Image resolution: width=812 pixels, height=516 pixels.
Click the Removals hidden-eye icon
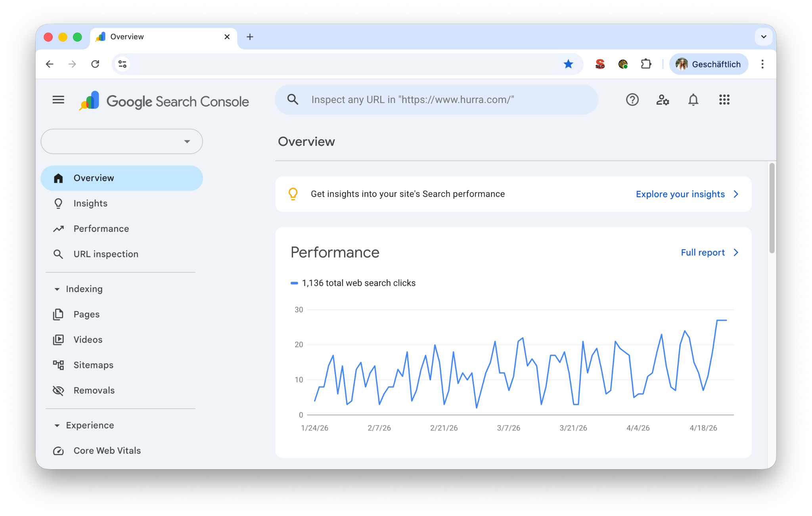[x=58, y=390]
